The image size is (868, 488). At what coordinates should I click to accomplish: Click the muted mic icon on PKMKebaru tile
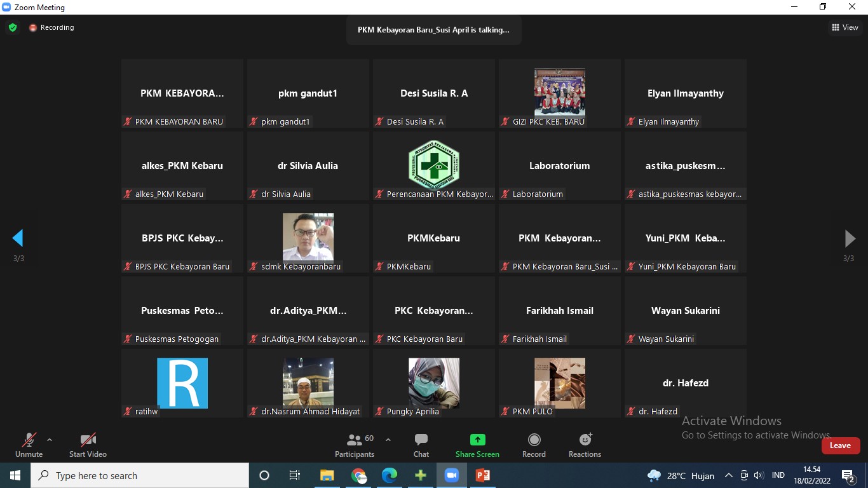pyautogui.click(x=380, y=266)
